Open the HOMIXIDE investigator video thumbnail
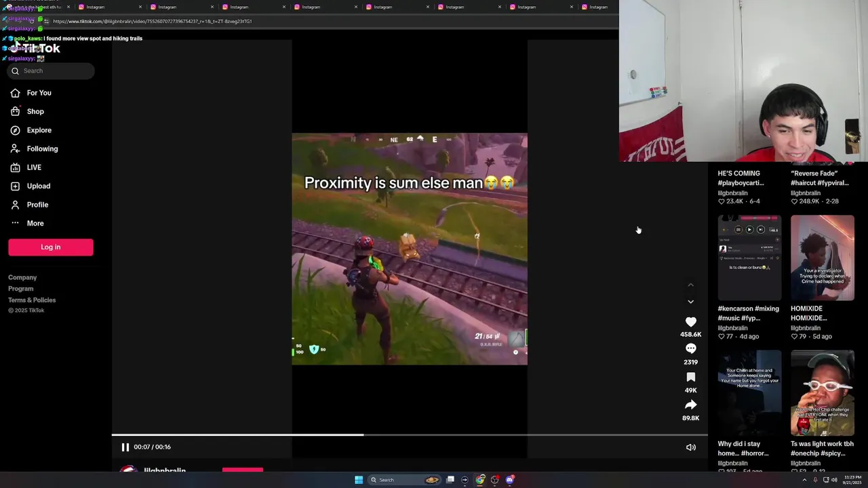This screenshot has height=488, width=868. 822,258
